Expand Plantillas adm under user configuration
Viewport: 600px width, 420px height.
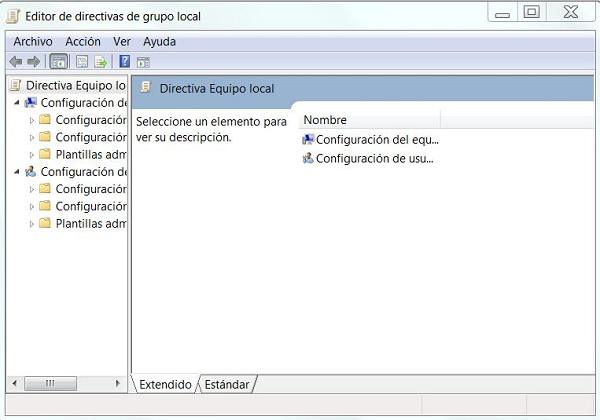click(32, 224)
